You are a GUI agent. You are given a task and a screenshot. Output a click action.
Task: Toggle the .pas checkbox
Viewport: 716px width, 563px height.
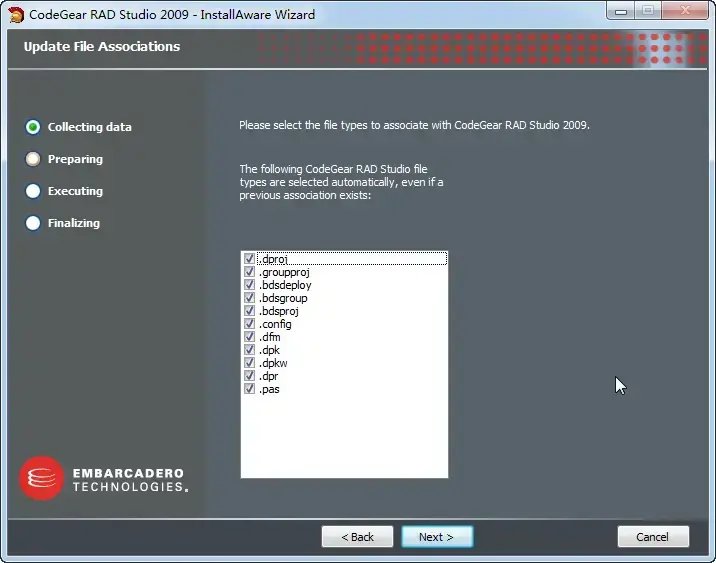249,389
